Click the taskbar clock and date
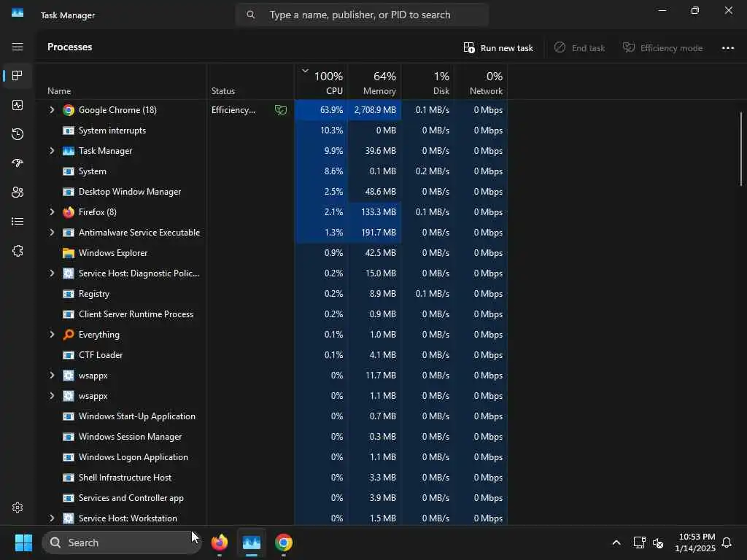 695,542
